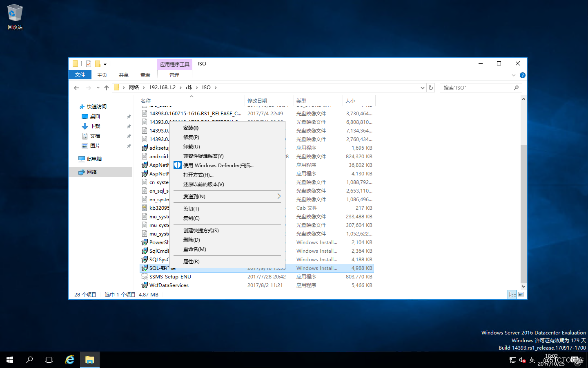The width and height of the screenshot is (588, 368).
Task: Select 文档 in quick access
Action: (x=95, y=136)
